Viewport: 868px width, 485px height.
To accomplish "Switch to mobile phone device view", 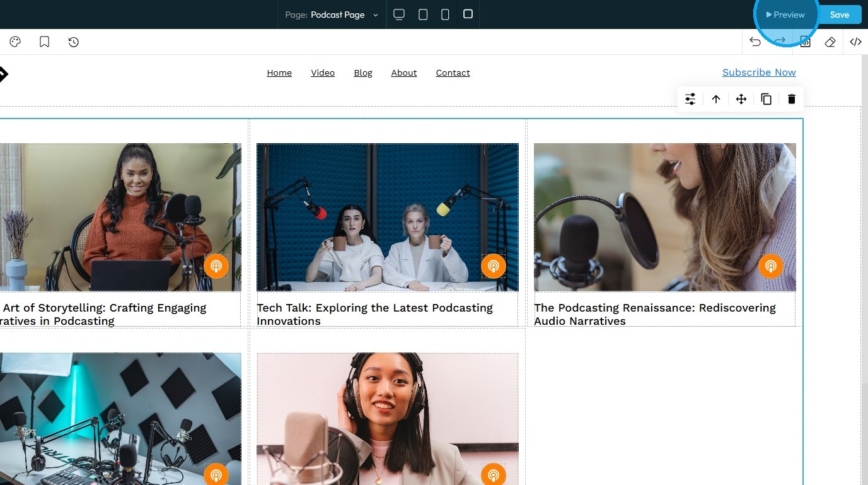I will 445,15.
